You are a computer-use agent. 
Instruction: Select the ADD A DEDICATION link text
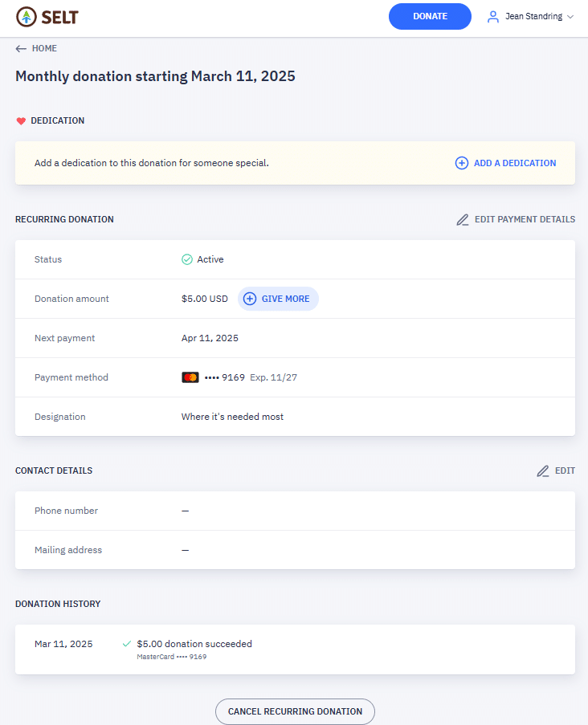click(515, 163)
